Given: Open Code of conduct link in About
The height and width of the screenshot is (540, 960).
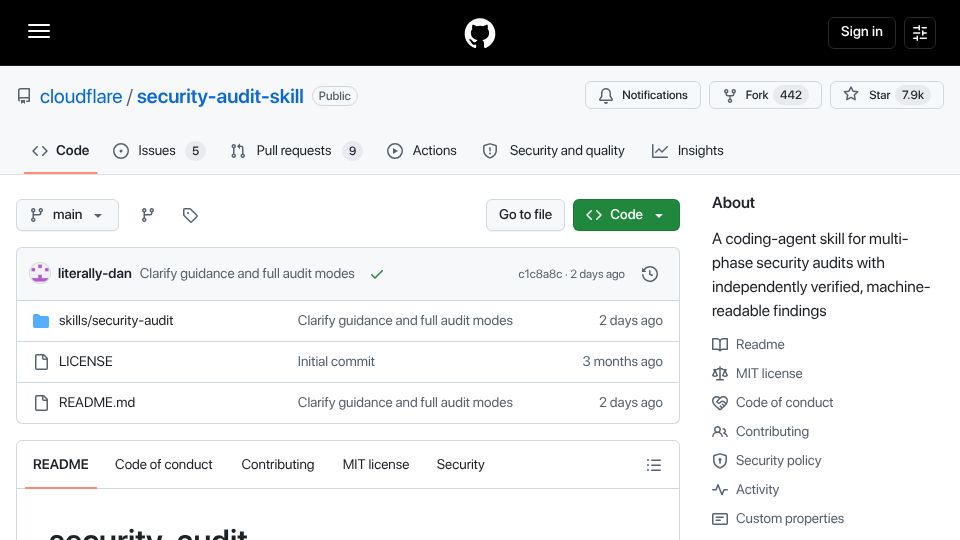Looking at the screenshot, I should [784, 402].
